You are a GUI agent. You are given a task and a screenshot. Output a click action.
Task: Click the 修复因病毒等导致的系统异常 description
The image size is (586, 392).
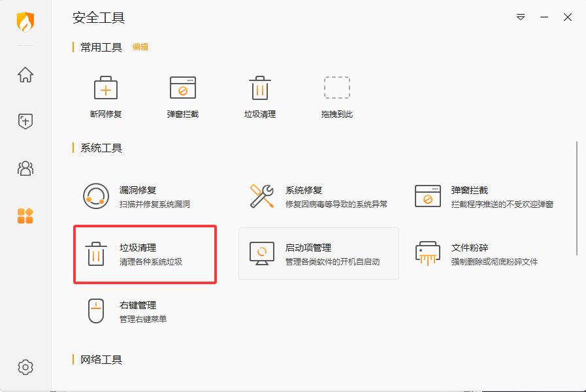(x=336, y=204)
